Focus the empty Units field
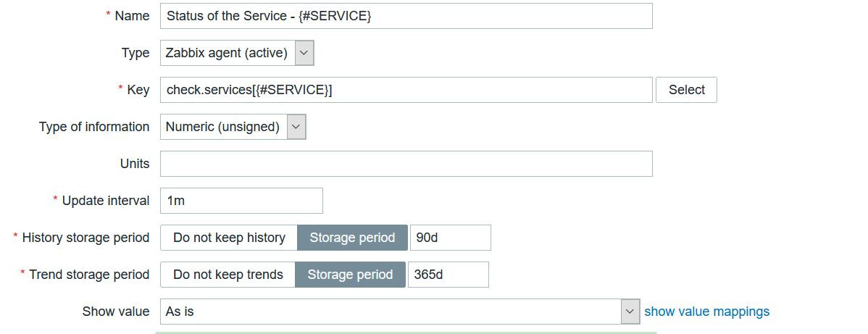The height and width of the screenshot is (334, 868). click(406, 164)
